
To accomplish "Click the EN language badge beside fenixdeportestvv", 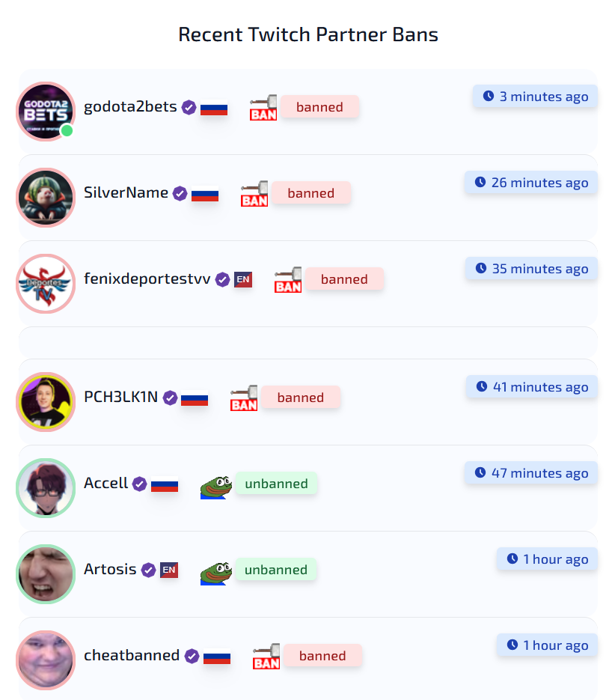I will (243, 279).
